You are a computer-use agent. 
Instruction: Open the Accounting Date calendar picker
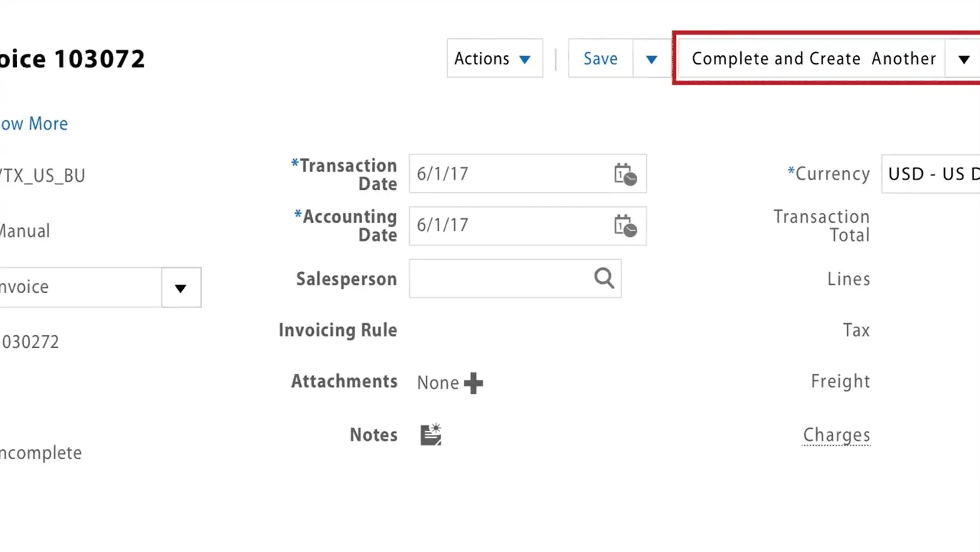(x=625, y=225)
